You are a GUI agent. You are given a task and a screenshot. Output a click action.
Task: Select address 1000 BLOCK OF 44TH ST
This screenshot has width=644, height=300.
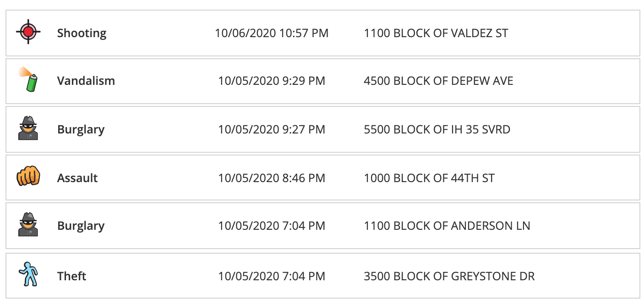point(430,178)
